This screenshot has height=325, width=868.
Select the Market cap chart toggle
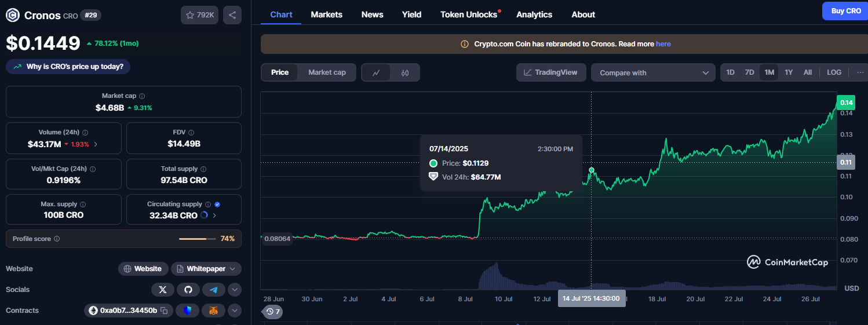(327, 72)
